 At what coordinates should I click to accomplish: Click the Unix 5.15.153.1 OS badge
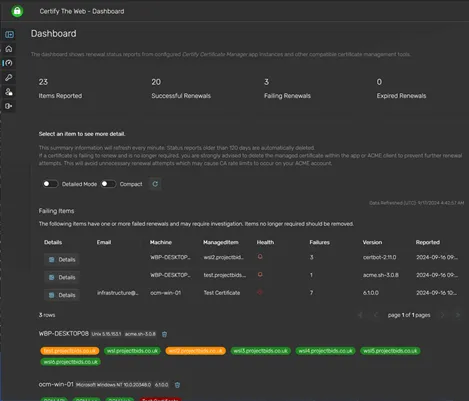(x=107, y=334)
